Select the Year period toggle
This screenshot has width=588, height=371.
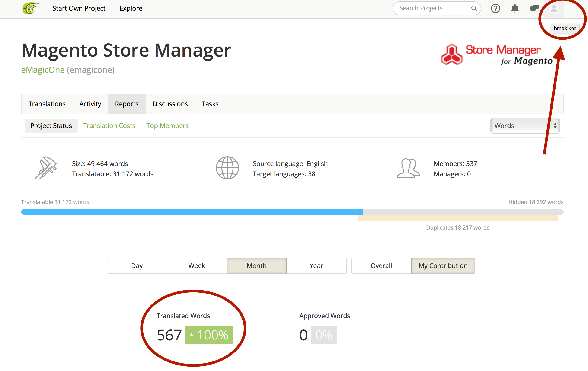click(x=316, y=265)
